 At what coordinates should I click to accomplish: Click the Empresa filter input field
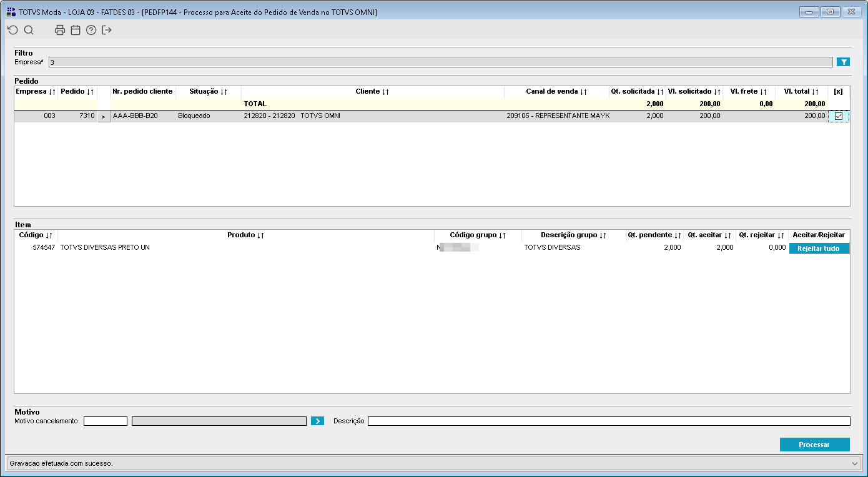coord(441,62)
